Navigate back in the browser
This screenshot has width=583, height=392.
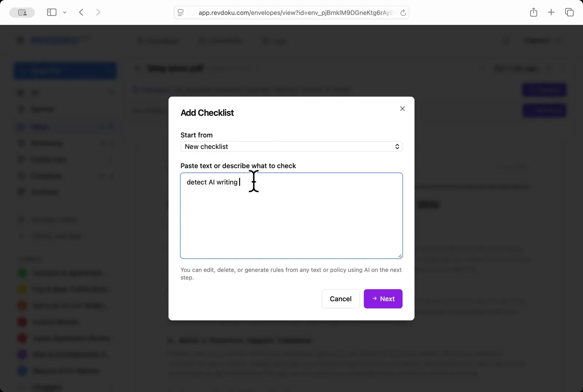(81, 12)
